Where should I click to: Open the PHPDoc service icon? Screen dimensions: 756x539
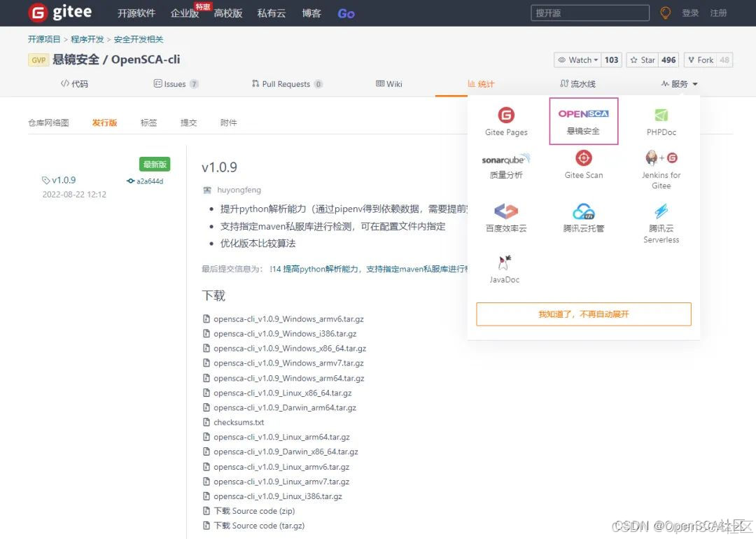[x=661, y=115]
